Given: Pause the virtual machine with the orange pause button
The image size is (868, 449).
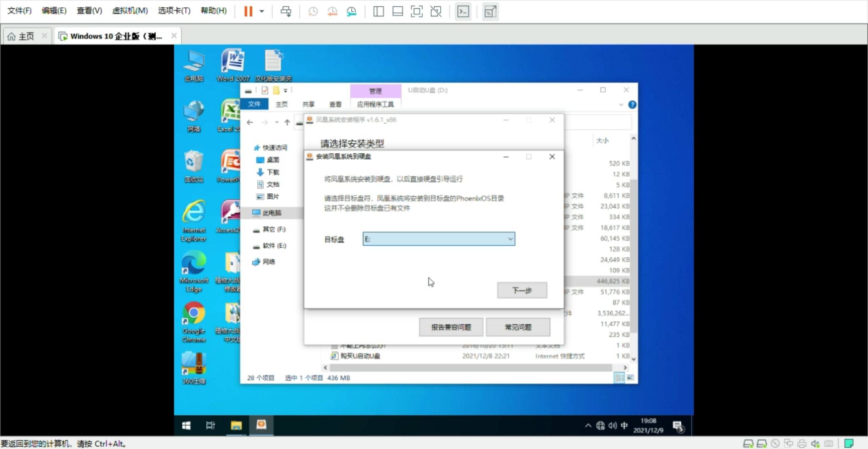Looking at the screenshot, I should 248,11.
